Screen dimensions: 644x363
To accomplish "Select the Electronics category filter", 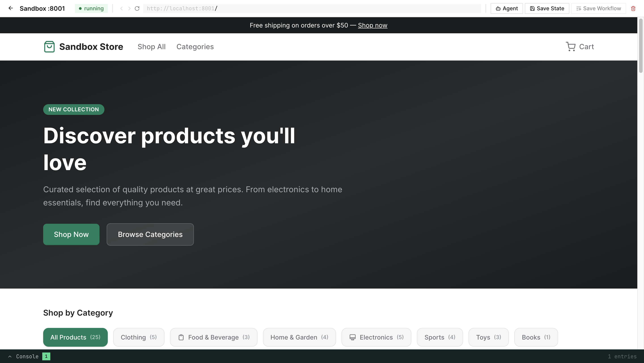I will (376, 337).
